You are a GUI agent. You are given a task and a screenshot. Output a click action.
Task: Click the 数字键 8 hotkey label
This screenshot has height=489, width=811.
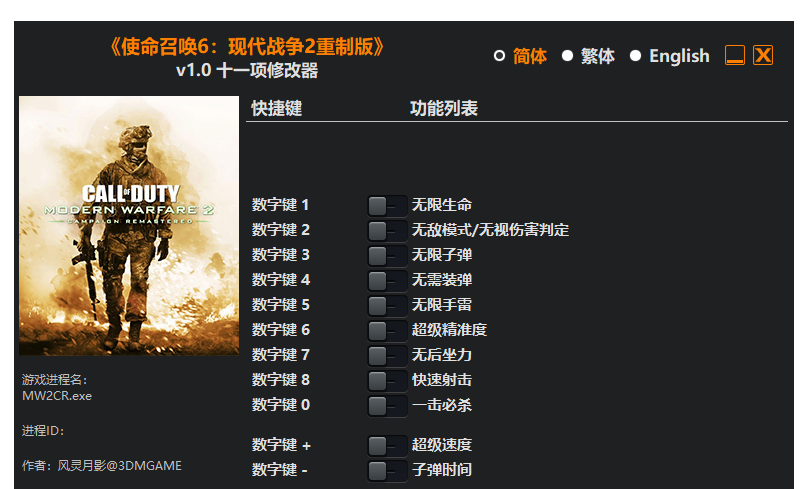281,380
